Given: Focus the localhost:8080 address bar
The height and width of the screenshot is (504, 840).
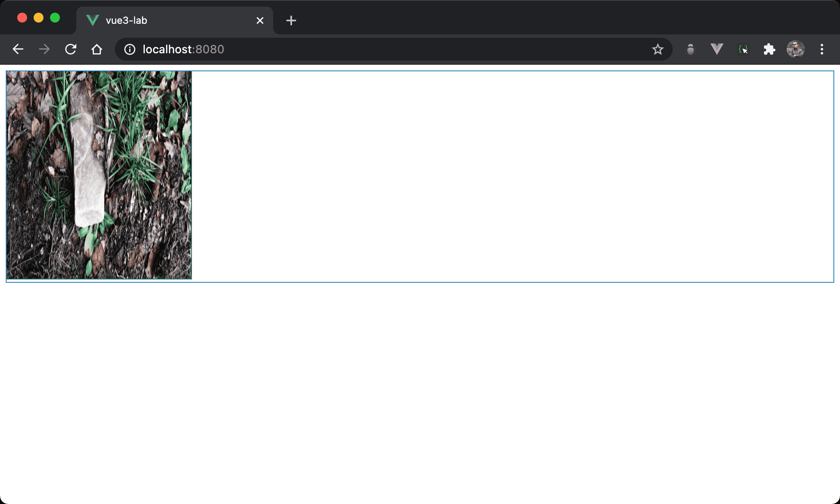Looking at the screenshot, I should [x=369, y=50].
